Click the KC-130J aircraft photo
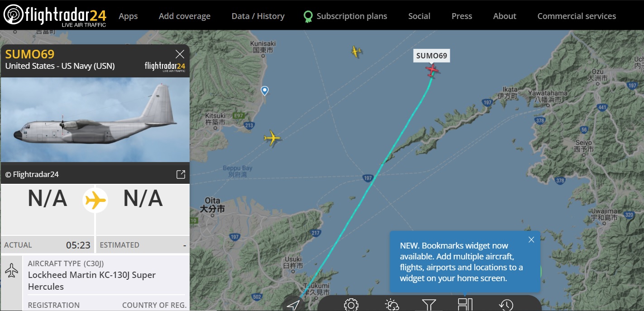Image resolution: width=644 pixels, height=311 pixels. [x=95, y=120]
